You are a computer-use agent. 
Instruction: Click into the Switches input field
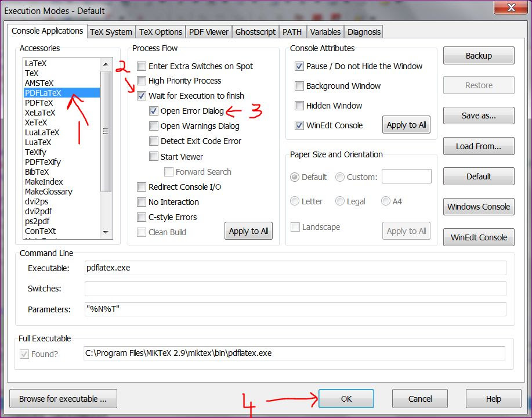(x=295, y=289)
